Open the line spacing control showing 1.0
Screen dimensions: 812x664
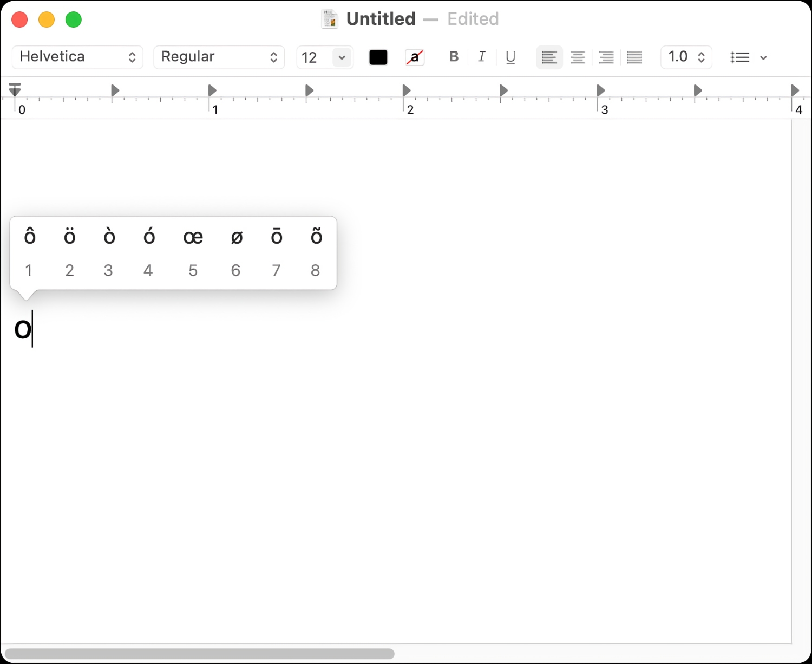pyautogui.click(x=685, y=57)
